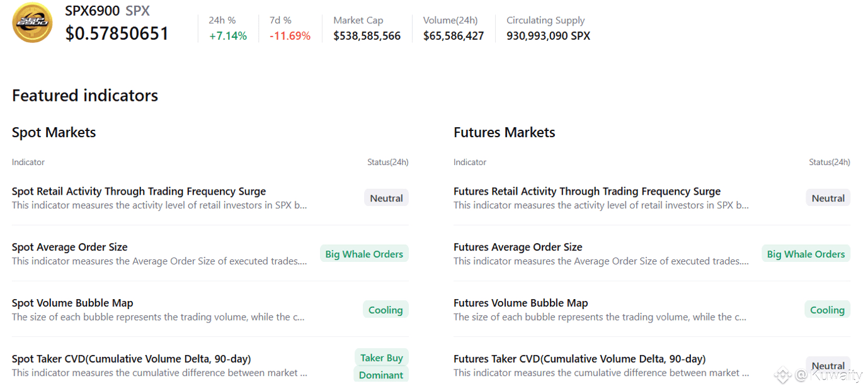Click the Market Cap value
This screenshot has height=391, width=868.
click(367, 36)
